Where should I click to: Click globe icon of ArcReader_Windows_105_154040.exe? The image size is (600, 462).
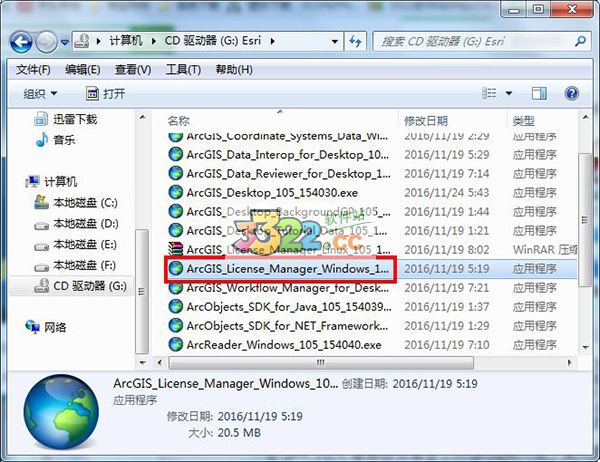176,344
